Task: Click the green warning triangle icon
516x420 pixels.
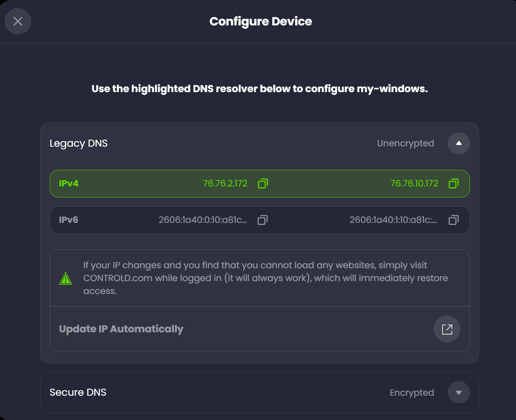Action: (x=66, y=279)
